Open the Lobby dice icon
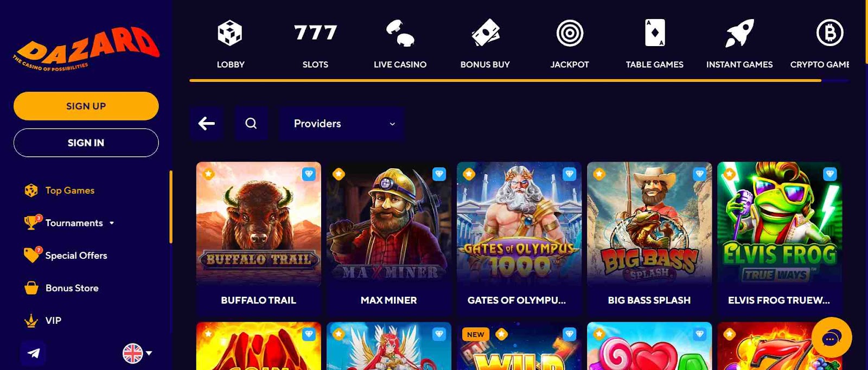This screenshot has width=868, height=370. (230, 33)
